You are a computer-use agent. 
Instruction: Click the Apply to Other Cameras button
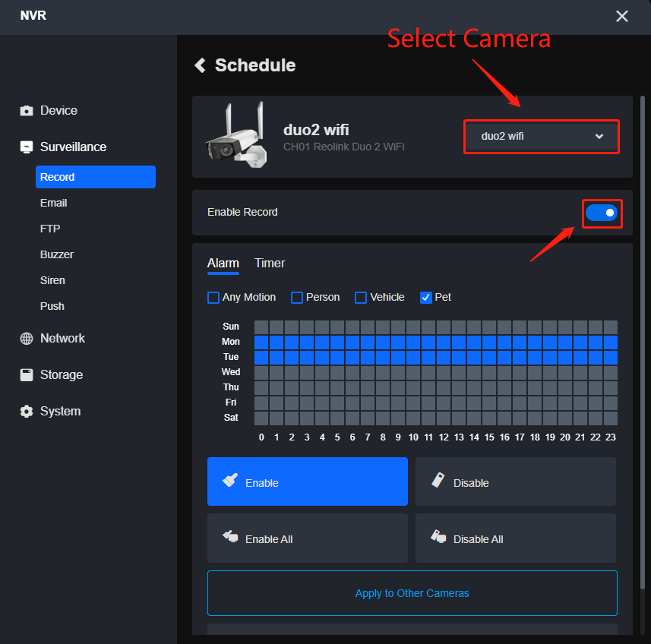click(412, 593)
